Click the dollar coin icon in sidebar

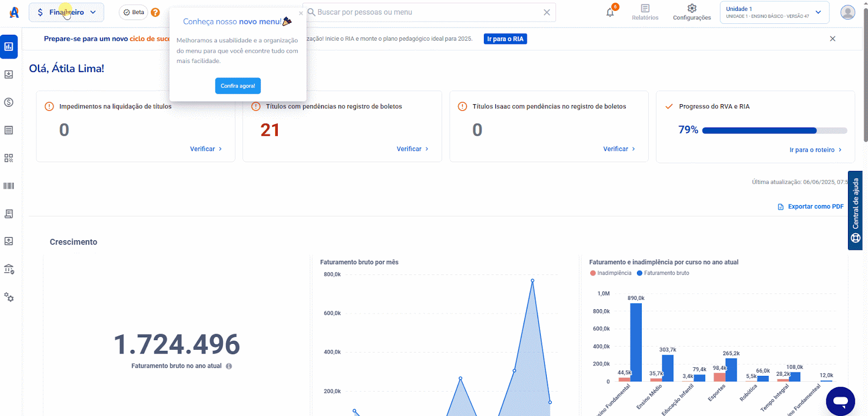coord(9,103)
